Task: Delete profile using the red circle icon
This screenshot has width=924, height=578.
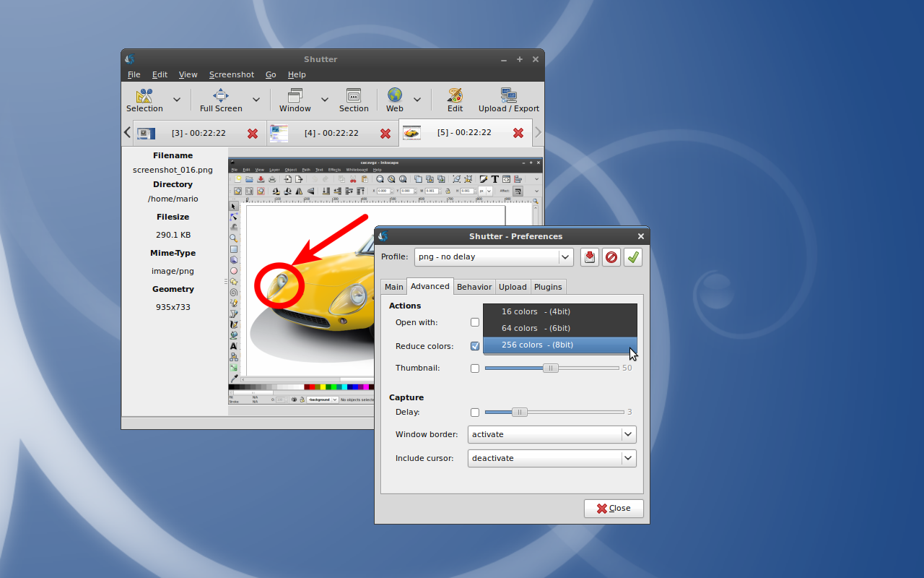Action: tap(611, 257)
